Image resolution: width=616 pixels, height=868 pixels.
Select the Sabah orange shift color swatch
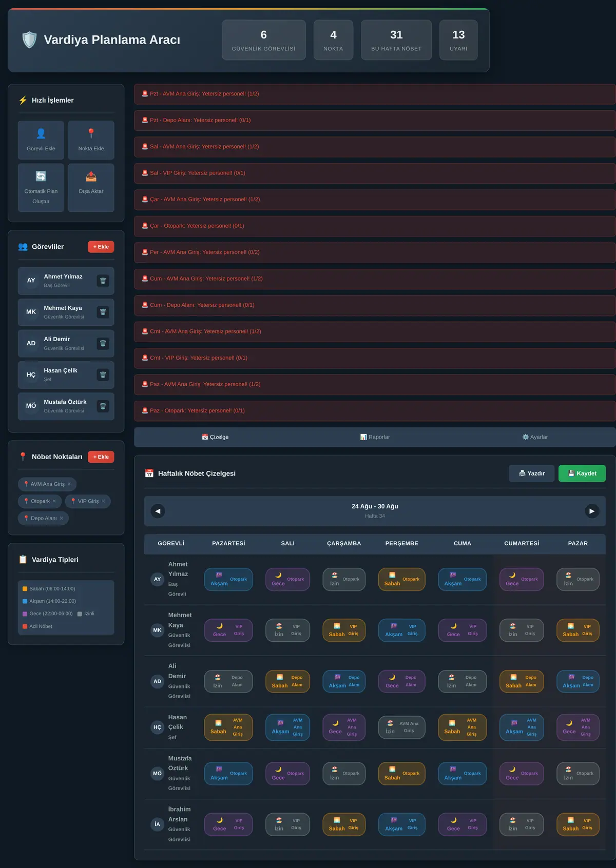25,589
